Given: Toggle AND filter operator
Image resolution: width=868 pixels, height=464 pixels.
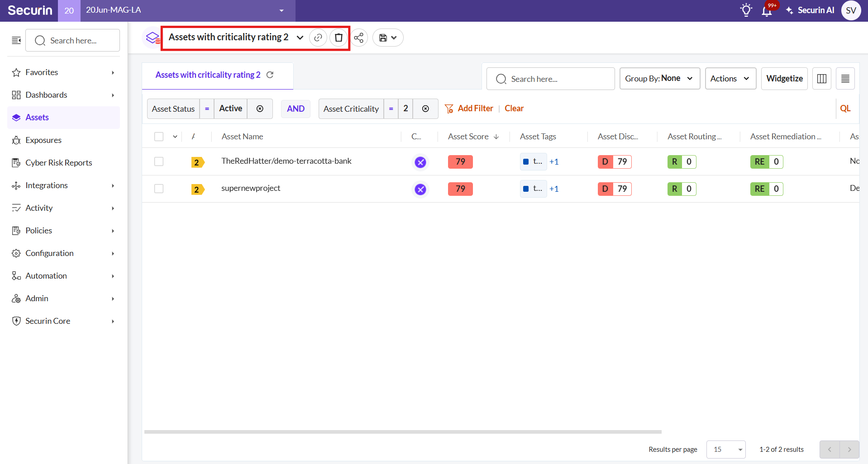Looking at the screenshot, I should pos(296,109).
